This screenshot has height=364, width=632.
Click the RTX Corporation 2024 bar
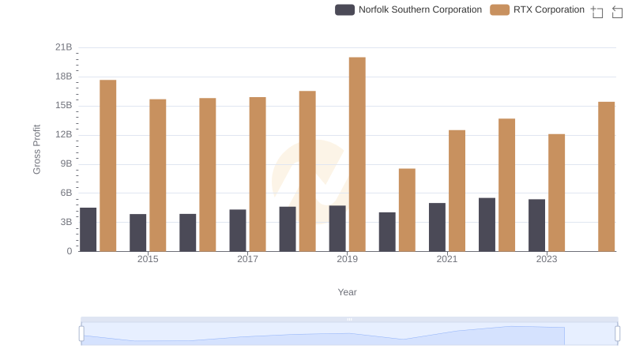point(607,176)
